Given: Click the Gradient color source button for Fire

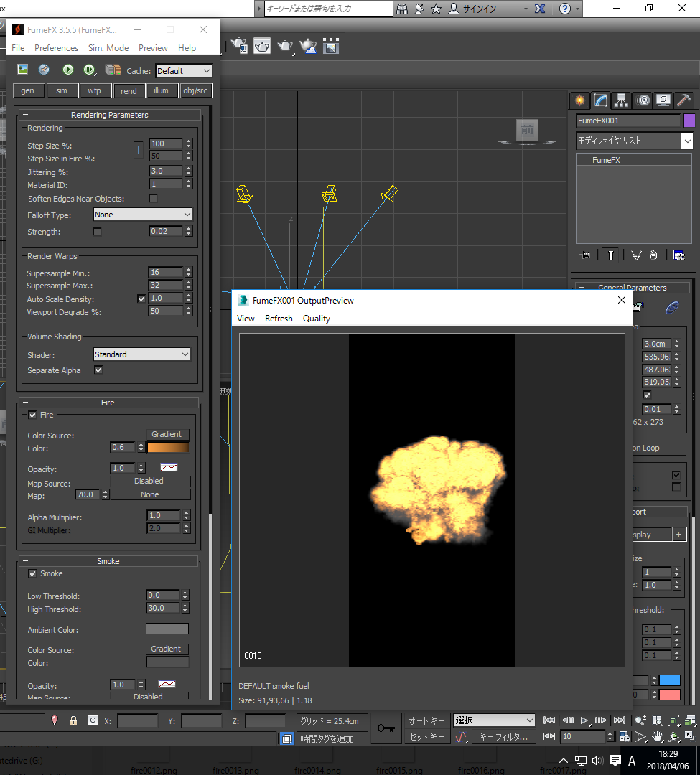Looking at the screenshot, I should click(167, 433).
